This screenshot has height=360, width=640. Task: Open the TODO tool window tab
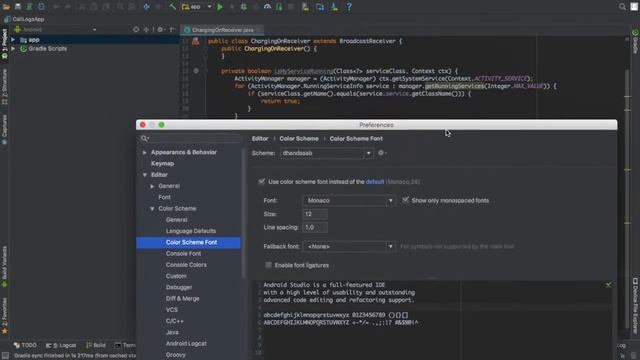click(25, 345)
